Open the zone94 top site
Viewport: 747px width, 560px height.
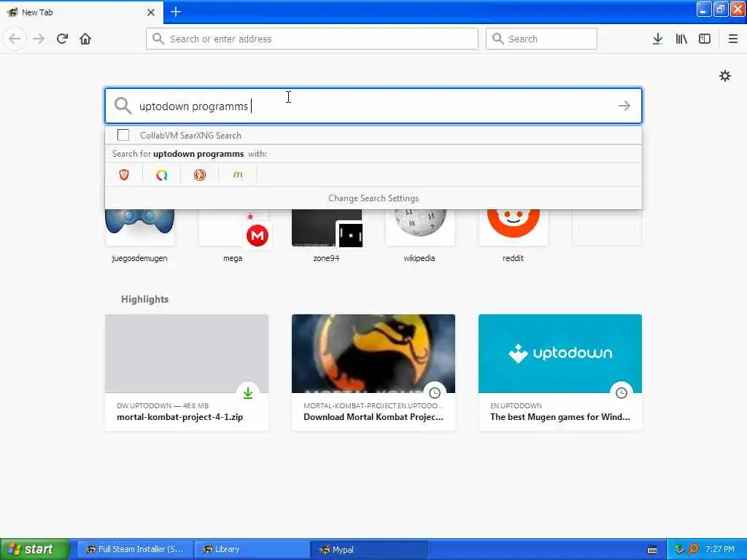tap(326, 236)
